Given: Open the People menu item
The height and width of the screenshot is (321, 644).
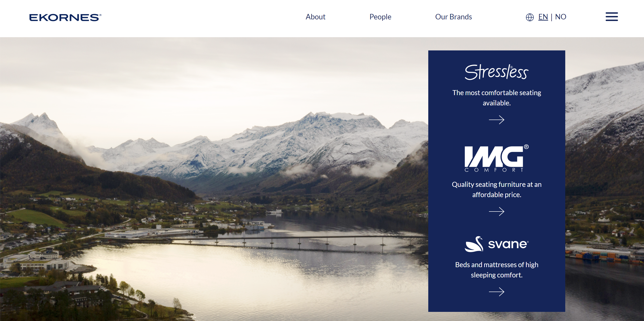Looking at the screenshot, I should point(380,17).
